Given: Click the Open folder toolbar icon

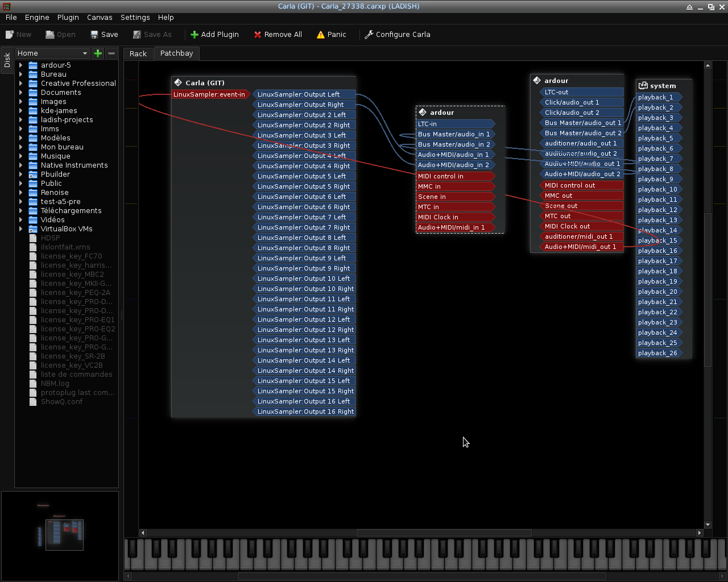Looking at the screenshot, I should pyautogui.click(x=50, y=35).
